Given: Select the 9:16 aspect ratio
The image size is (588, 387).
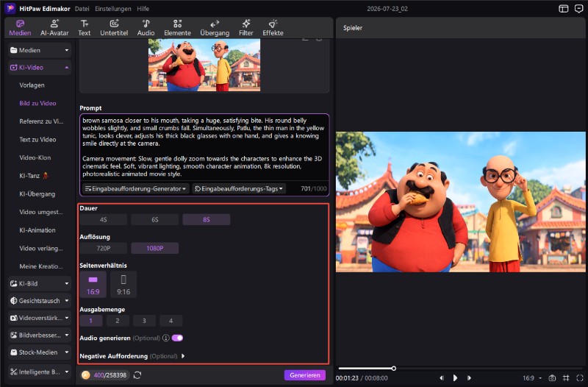Looking at the screenshot, I should pyautogui.click(x=123, y=285).
